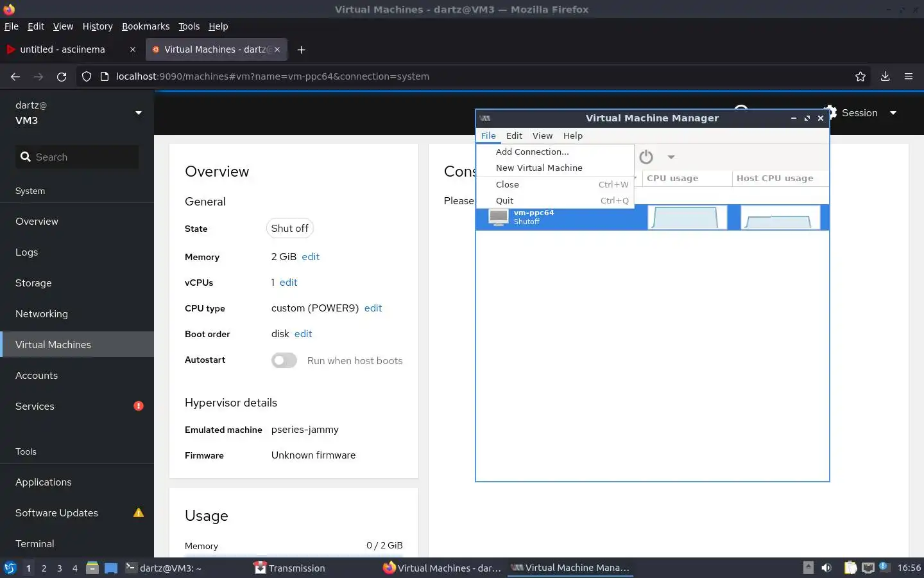Select Virtual Machines in the Cockpit sidebar
The height and width of the screenshot is (578, 924).
[x=77, y=344]
